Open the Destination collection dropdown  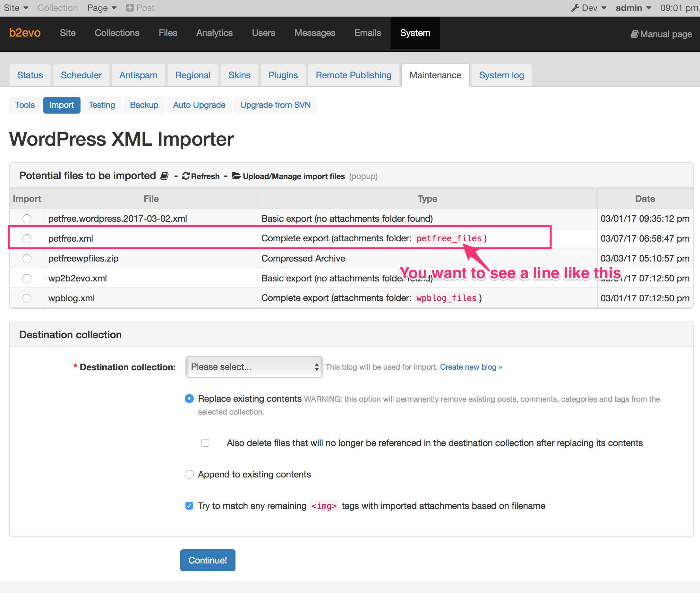pos(254,367)
